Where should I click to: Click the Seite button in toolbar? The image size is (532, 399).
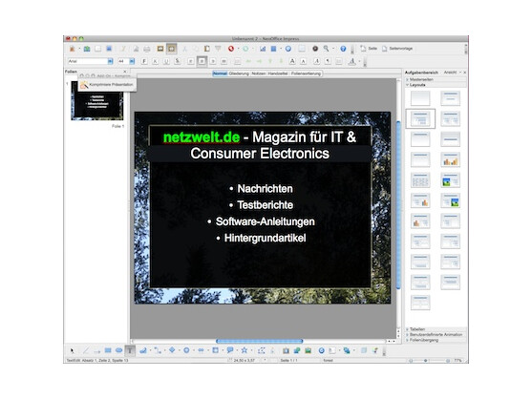point(369,49)
